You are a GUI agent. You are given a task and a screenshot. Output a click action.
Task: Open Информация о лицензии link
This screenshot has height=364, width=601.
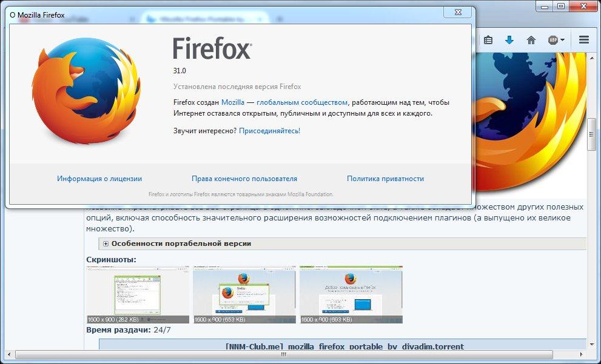tap(99, 178)
